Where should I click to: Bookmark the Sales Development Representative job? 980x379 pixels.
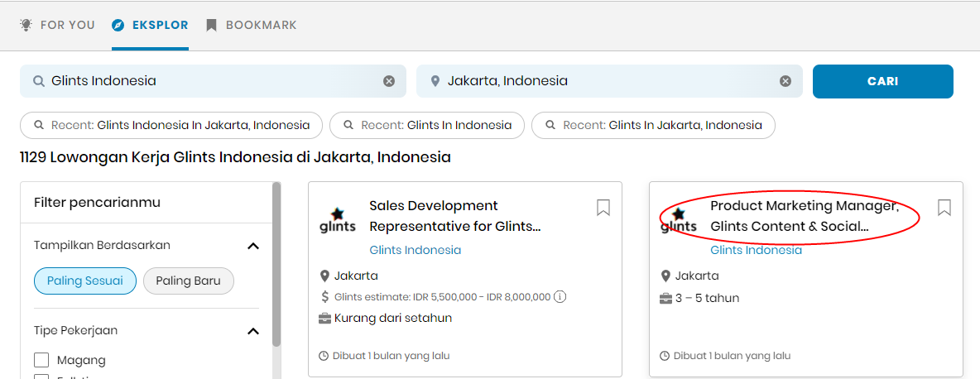[x=603, y=208]
